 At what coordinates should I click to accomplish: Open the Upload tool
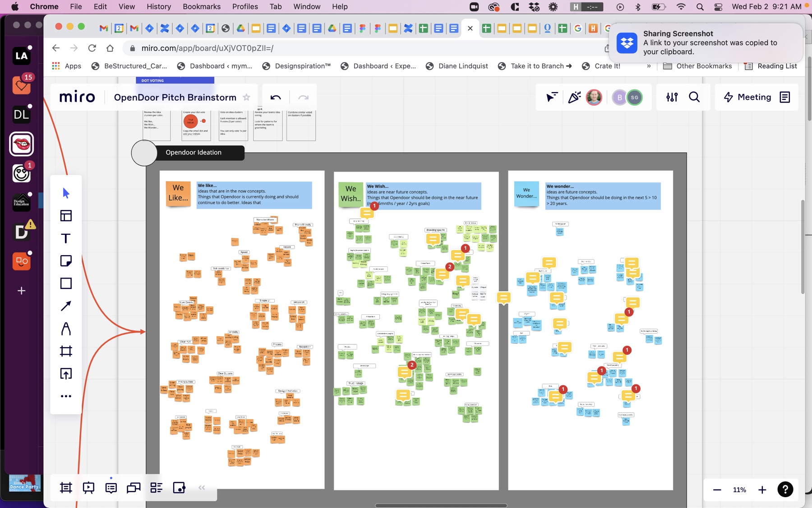[x=66, y=374]
